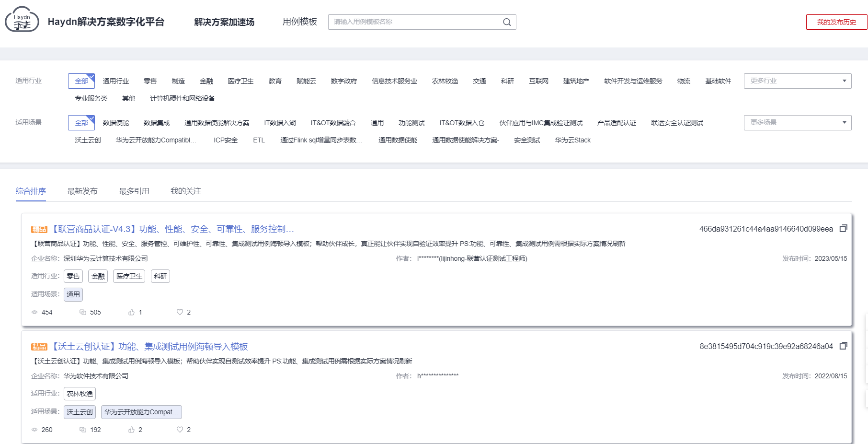Open 【联营商品认证-V4.3】 template link
The width and height of the screenshot is (868, 444).
pos(172,229)
